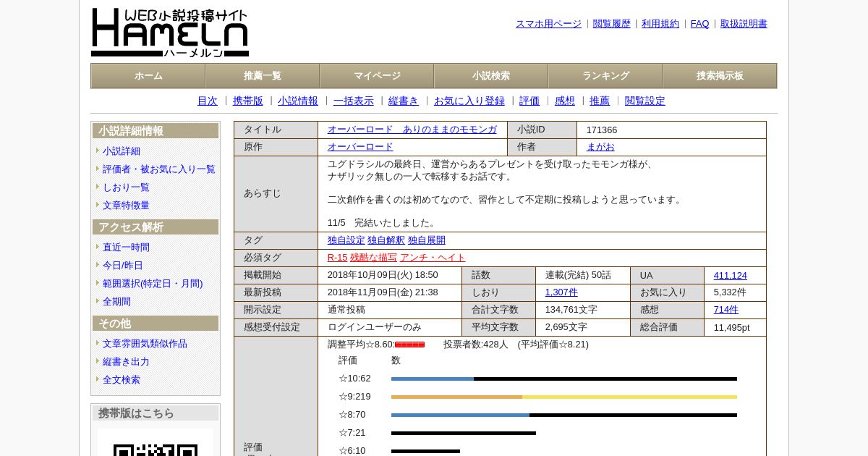Click the ☆7:21 rating bar
The height and width of the screenshot is (456, 868).
point(464,433)
